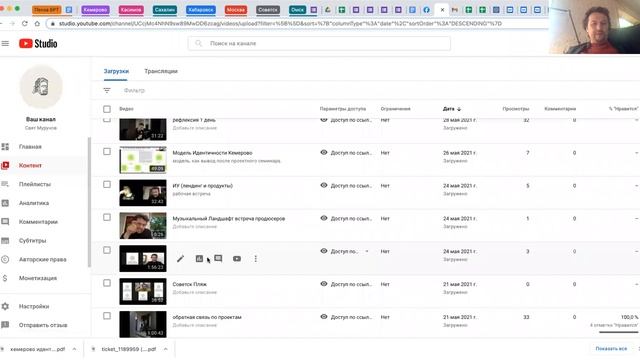The image size is (640, 360).
Task: Click visibility for 'Советск Пляж' video
Action: coord(346,284)
